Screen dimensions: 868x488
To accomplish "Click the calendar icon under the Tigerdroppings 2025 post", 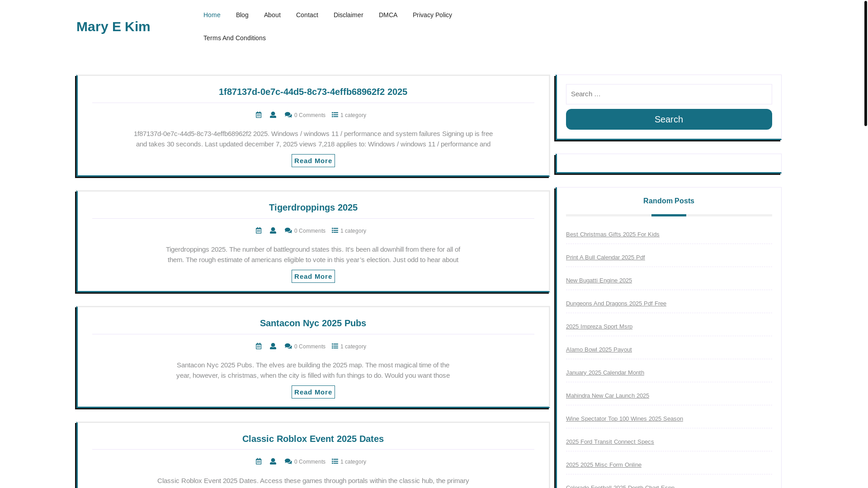I will tap(259, 230).
